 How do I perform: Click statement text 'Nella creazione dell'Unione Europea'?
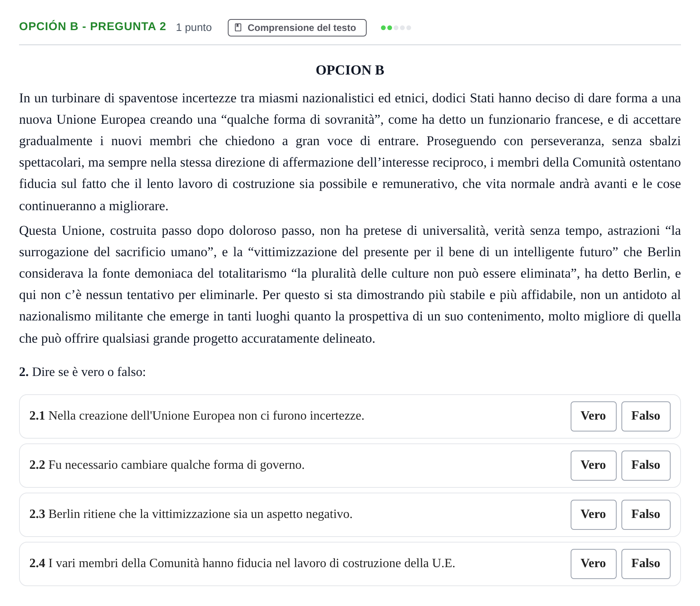click(x=142, y=416)
